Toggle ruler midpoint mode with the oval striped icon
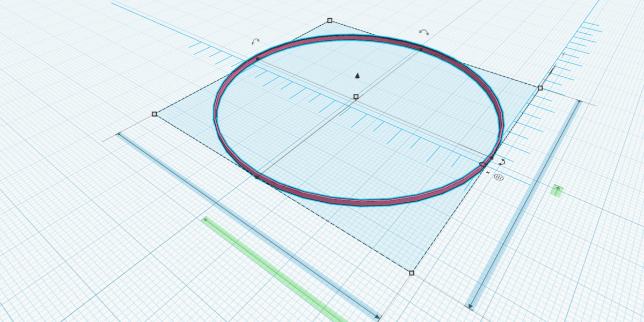Viewport: 644px width, 322px height. coord(499,177)
